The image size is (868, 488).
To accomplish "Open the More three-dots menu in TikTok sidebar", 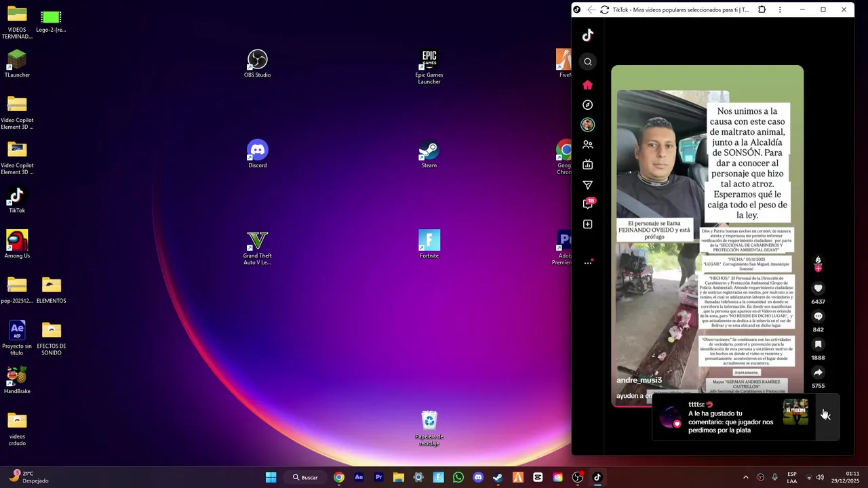I will pos(588,263).
